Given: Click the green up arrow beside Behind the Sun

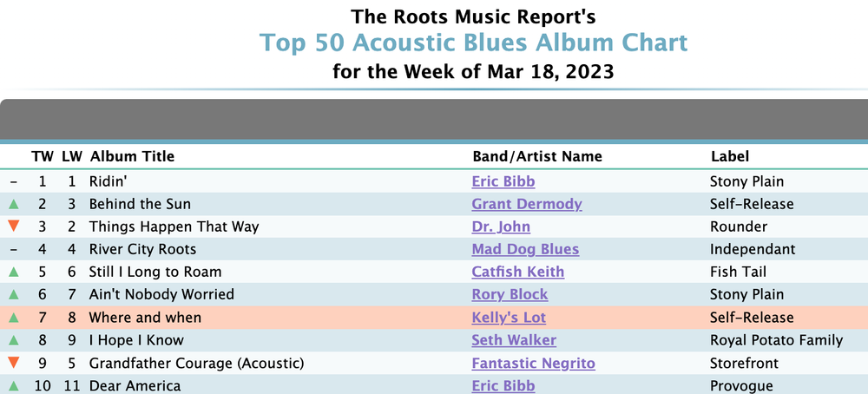Looking at the screenshot, I should [x=14, y=204].
